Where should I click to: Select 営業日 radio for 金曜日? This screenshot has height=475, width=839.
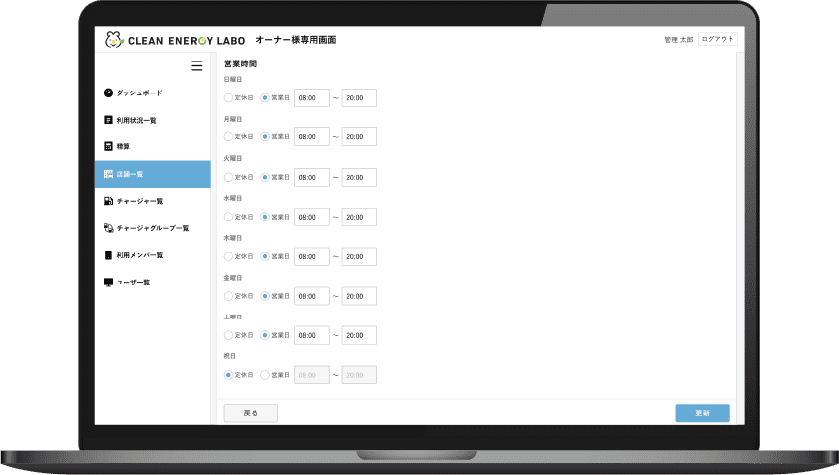coord(265,296)
